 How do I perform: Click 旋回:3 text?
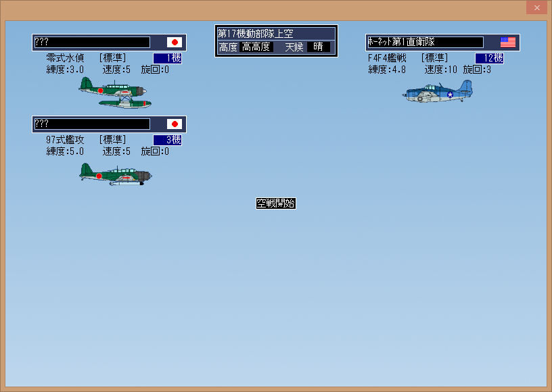click(x=477, y=70)
